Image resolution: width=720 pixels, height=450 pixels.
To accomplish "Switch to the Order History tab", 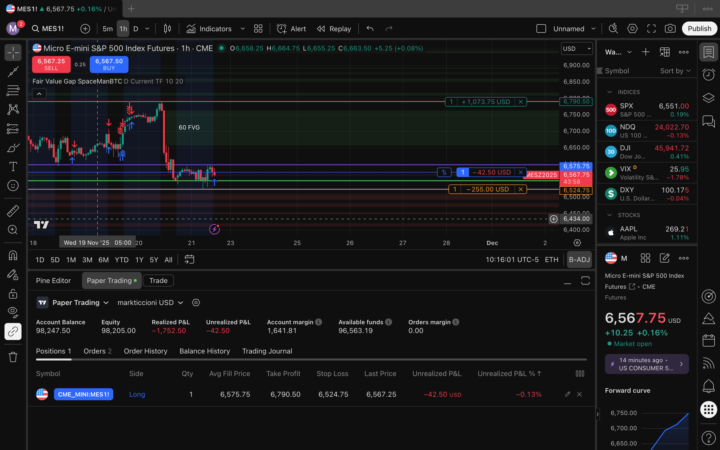I will click(x=145, y=351).
